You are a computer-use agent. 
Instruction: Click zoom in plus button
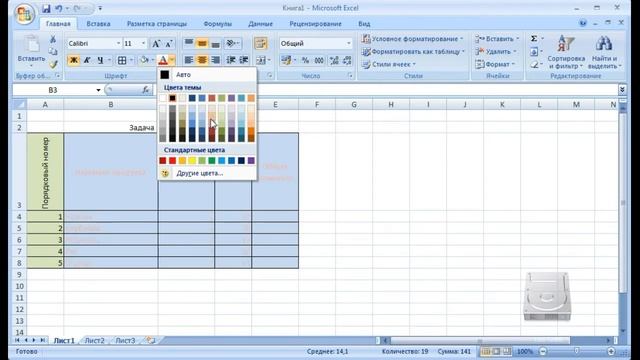[611, 351]
